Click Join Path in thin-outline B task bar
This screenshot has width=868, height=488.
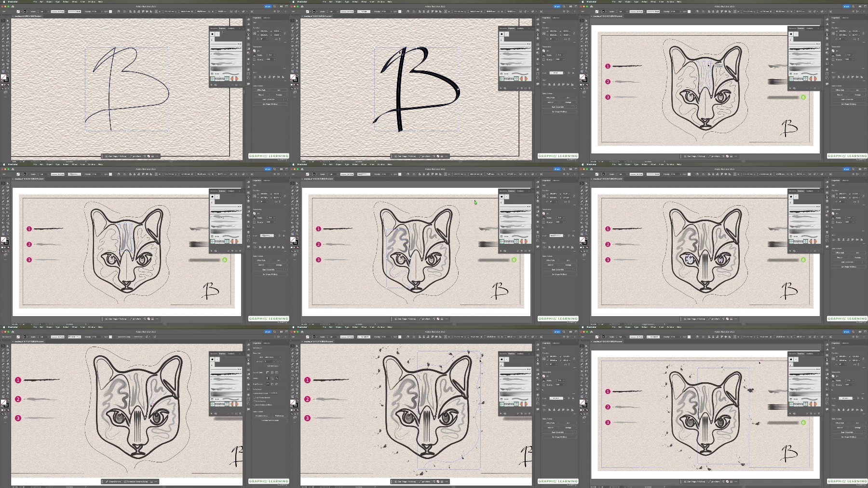(136, 156)
